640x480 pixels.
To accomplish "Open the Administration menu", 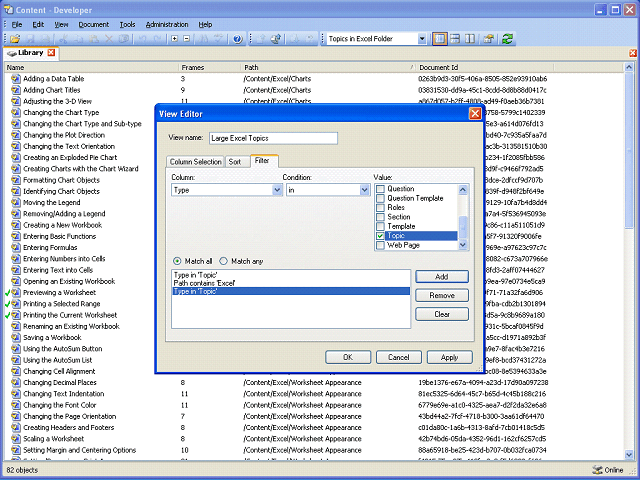I will 167,24.
